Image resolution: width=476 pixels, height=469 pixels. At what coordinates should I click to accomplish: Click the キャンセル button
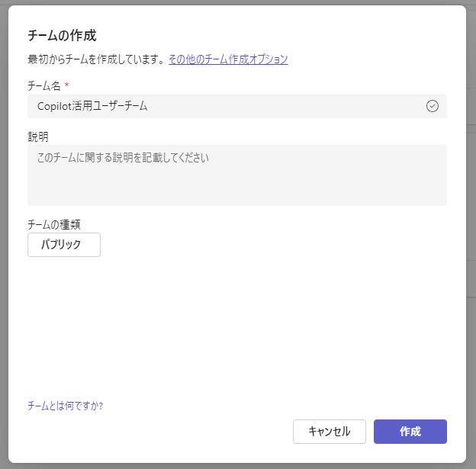[330, 432]
